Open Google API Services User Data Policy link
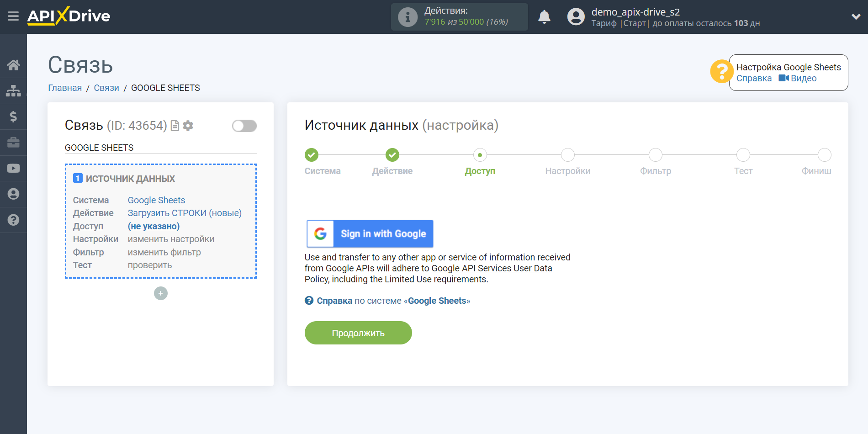Screen dimensions: 868x434 492,268
